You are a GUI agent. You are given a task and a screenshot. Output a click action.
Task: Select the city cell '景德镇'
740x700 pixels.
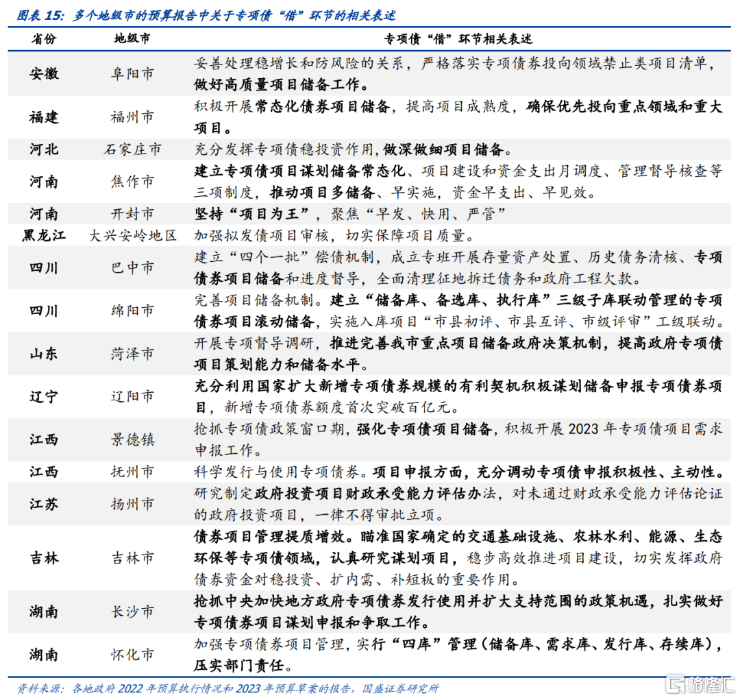[132, 439]
